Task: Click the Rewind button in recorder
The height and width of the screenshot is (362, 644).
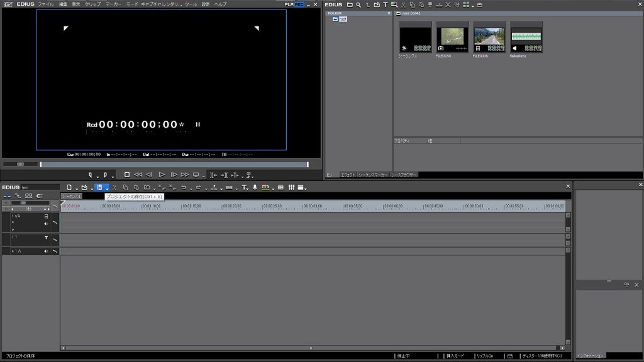Action: pyautogui.click(x=138, y=175)
